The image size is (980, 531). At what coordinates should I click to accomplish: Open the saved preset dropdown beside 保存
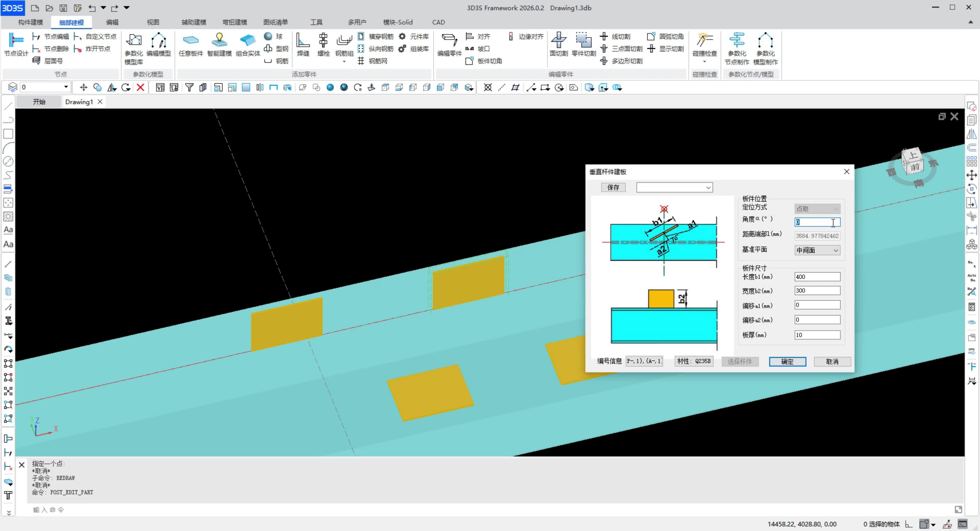click(x=708, y=187)
